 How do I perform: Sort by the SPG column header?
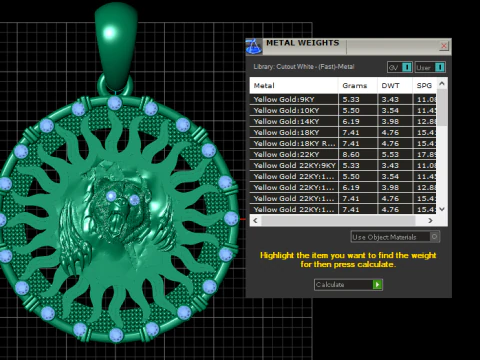(x=424, y=86)
